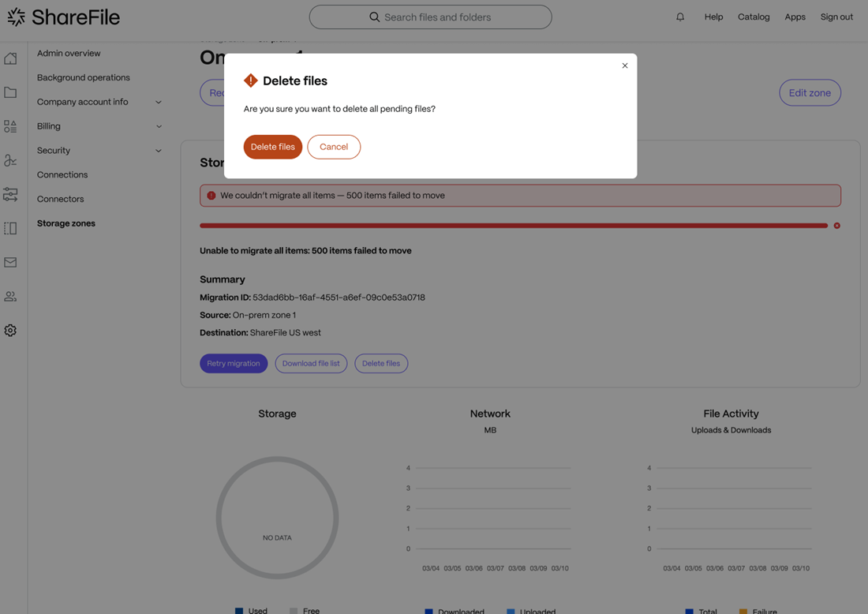Click the Storage NO DATA donut chart
The height and width of the screenshot is (614, 868).
click(277, 518)
